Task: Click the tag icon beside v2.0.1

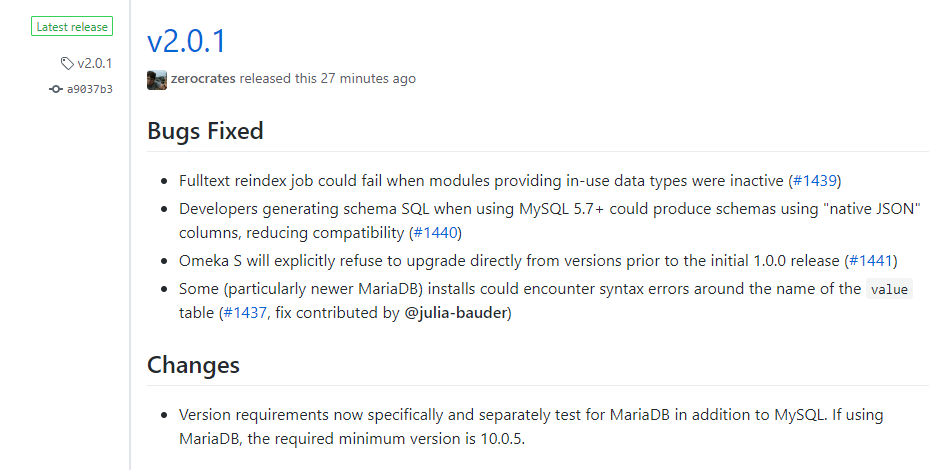Action: tap(67, 64)
